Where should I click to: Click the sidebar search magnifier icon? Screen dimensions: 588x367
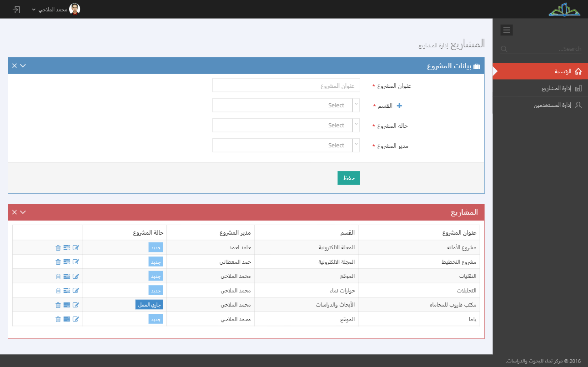(x=504, y=49)
